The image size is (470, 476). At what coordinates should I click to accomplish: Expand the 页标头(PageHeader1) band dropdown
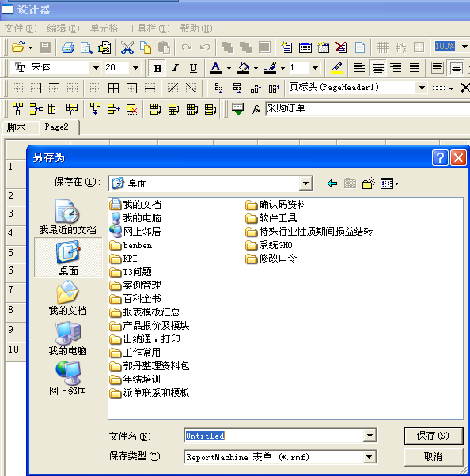coord(422,88)
